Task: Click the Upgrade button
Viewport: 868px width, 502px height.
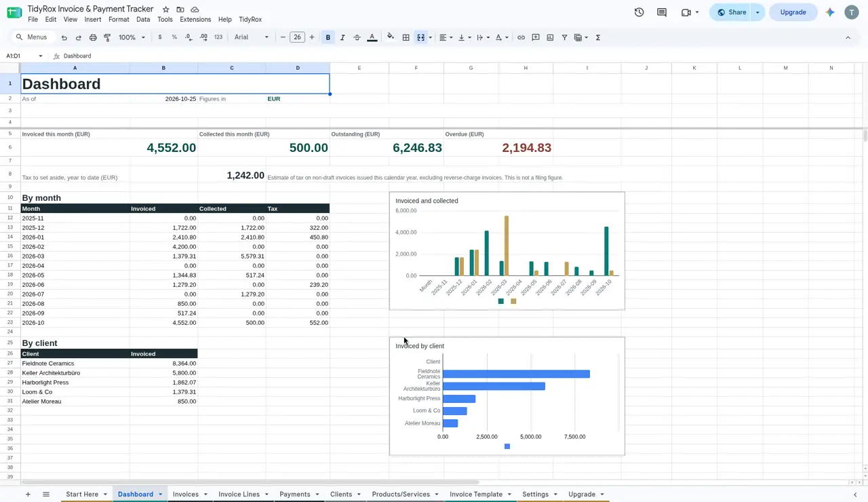Action: [x=793, y=12]
